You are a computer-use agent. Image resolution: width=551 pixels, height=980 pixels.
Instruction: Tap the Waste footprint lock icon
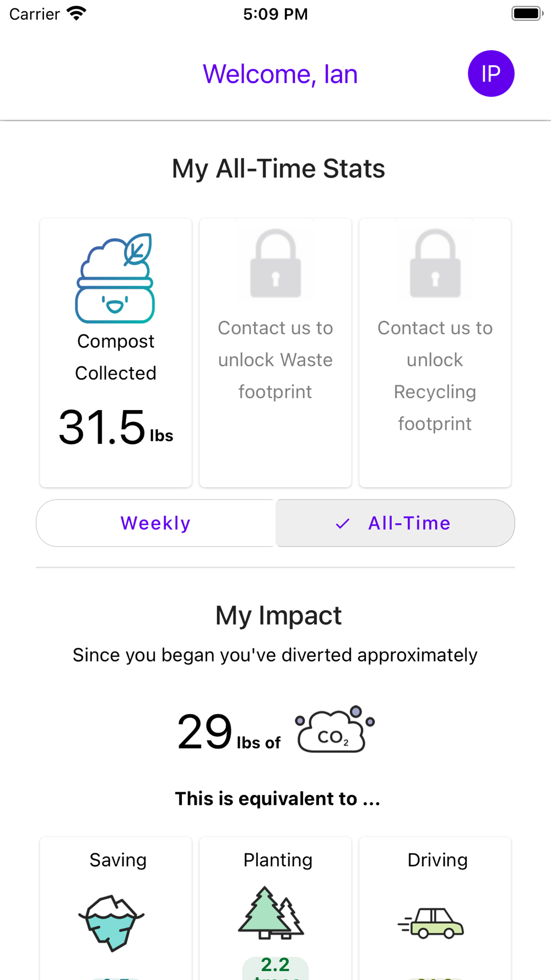coord(275,263)
